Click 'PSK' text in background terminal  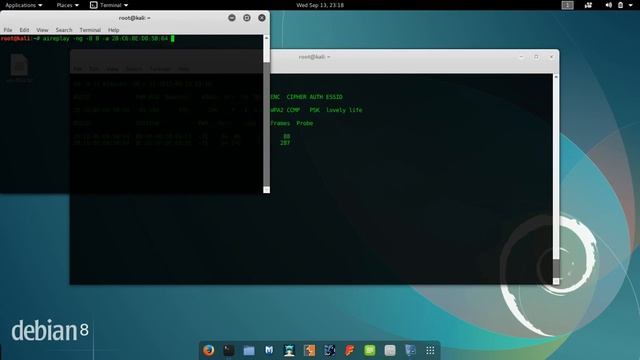(314, 110)
